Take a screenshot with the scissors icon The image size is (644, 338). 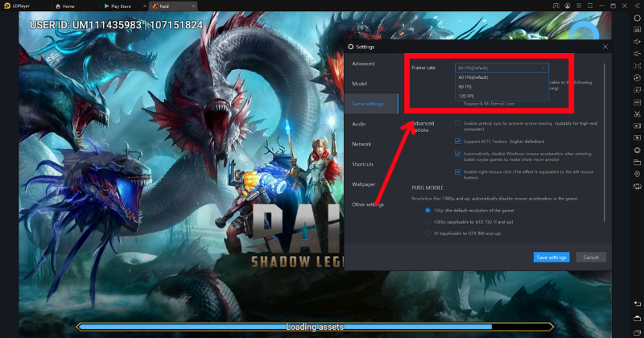[637, 113]
